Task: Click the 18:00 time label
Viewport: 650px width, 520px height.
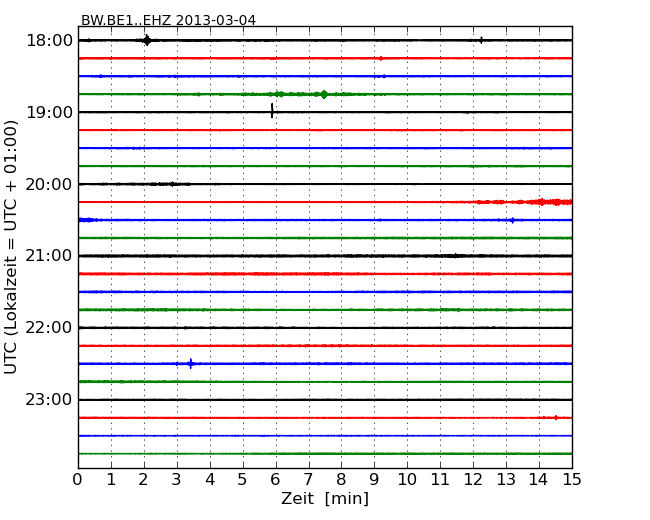Action: point(49,41)
